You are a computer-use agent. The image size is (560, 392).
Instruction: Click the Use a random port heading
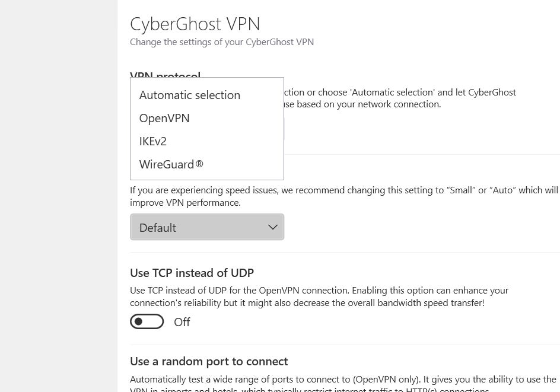[x=209, y=361]
